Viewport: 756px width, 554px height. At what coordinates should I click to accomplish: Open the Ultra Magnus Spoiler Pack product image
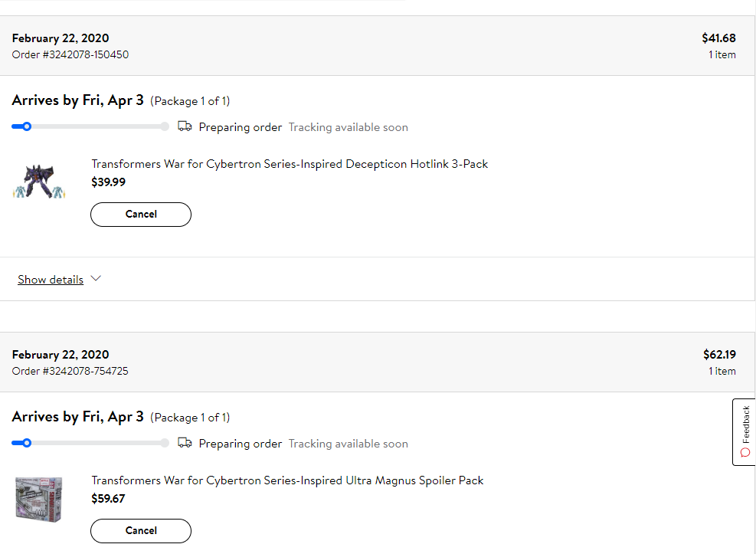[x=38, y=498]
